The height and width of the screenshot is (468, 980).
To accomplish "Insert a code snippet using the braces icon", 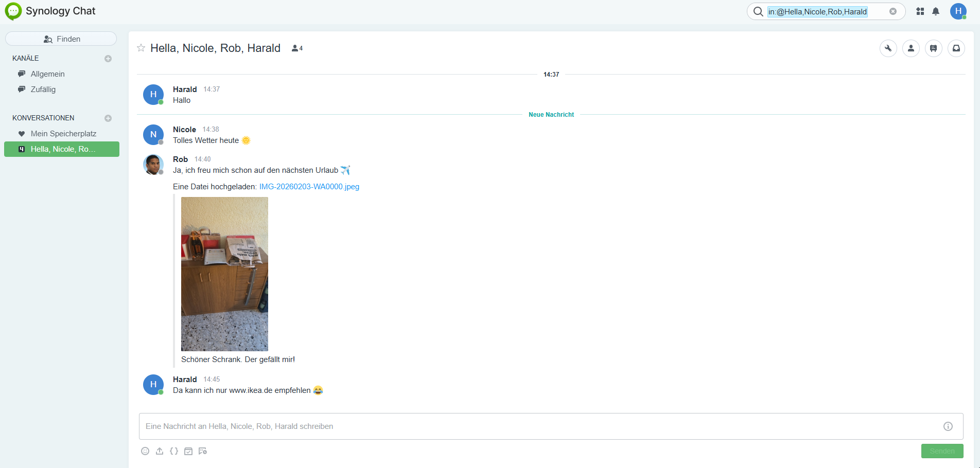I will (x=174, y=451).
